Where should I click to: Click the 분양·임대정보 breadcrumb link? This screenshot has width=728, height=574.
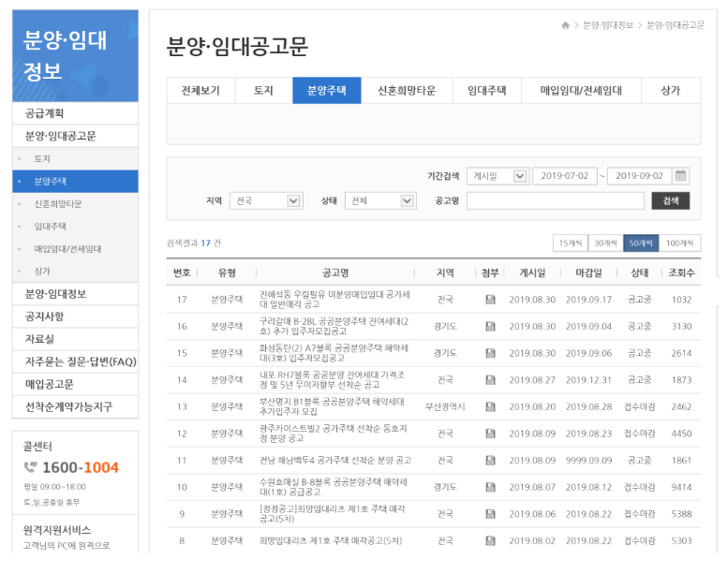tap(608, 25)
